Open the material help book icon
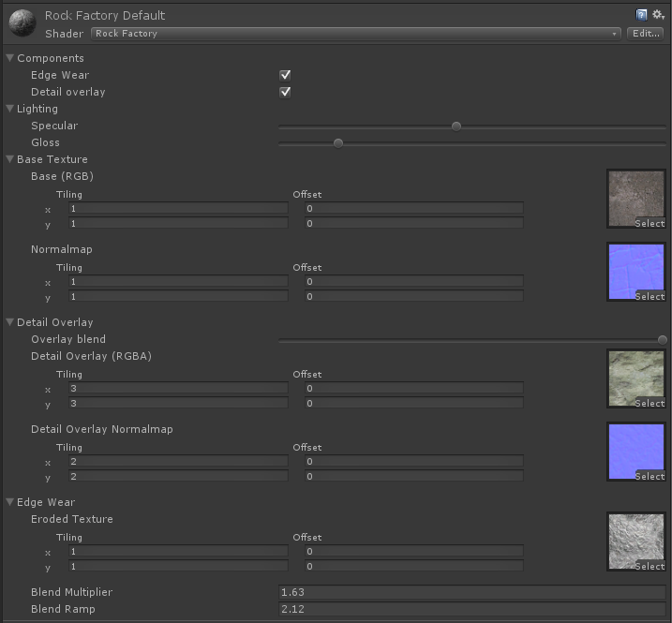The width and height of the screenshot is (672, 623). point(641,15)
